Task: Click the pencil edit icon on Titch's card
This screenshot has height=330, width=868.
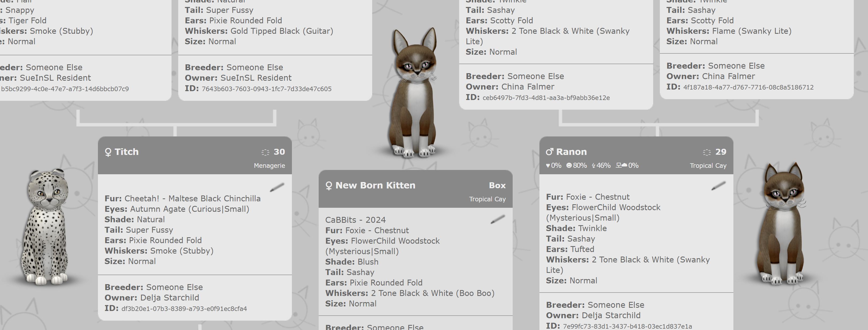Action: pyautogui.click(x=277, y=187)
